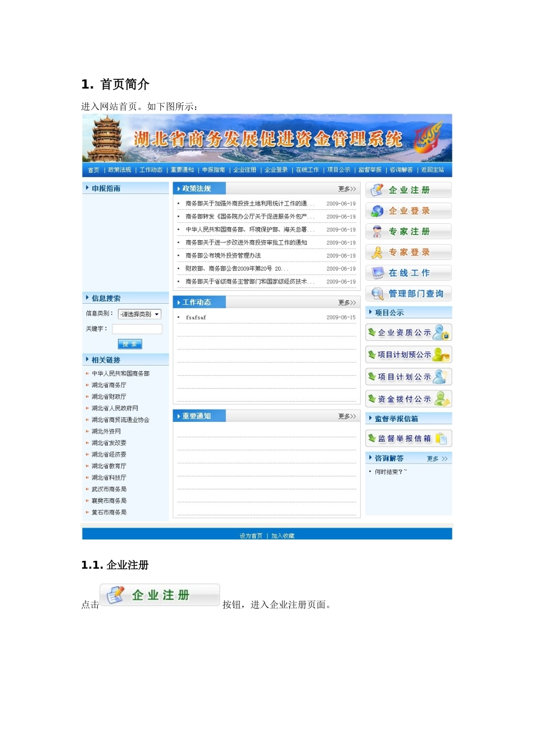Click the 项目公示 section header
The width and height of the screenshot is (534, 756).
pyautogui.click(x=409, y=313)
